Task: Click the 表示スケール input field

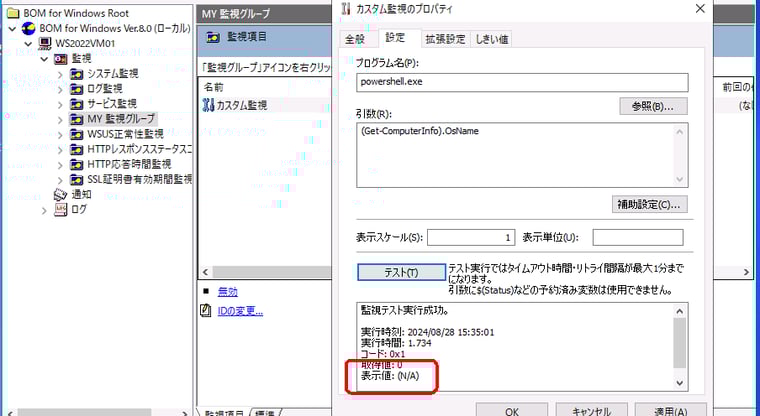Action: coord(471,237)
